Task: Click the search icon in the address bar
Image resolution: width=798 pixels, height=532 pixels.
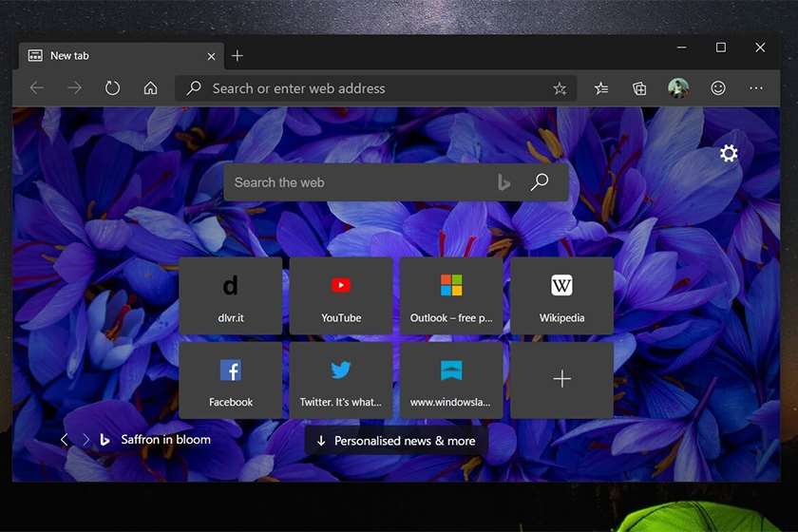Action: [x=194, y=88]
